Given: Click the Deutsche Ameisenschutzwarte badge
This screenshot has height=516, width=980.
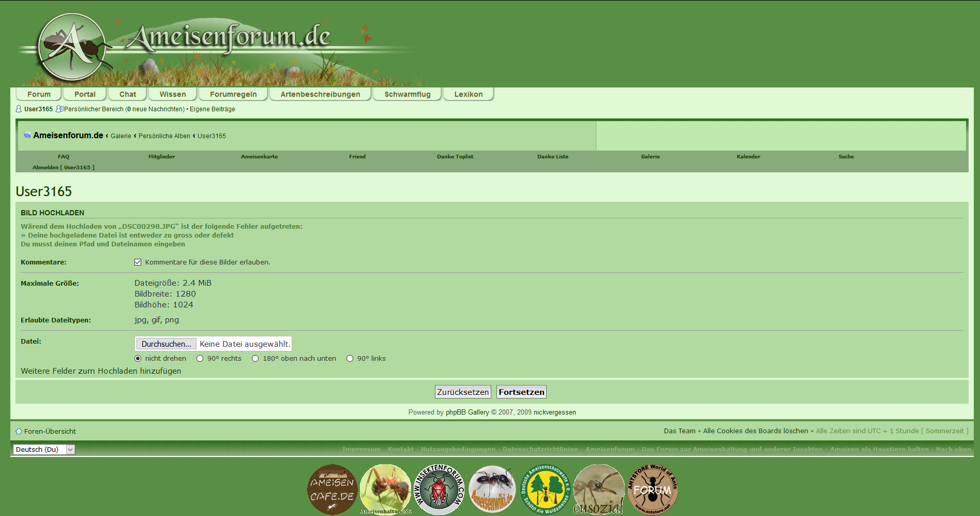Looking at the screenshot, I should point(545,490).
